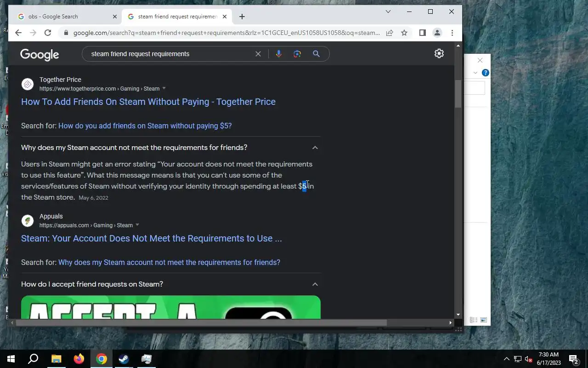588x368 pixels.
Task: Submit search with magnifier icon
Action: (316, 54)
